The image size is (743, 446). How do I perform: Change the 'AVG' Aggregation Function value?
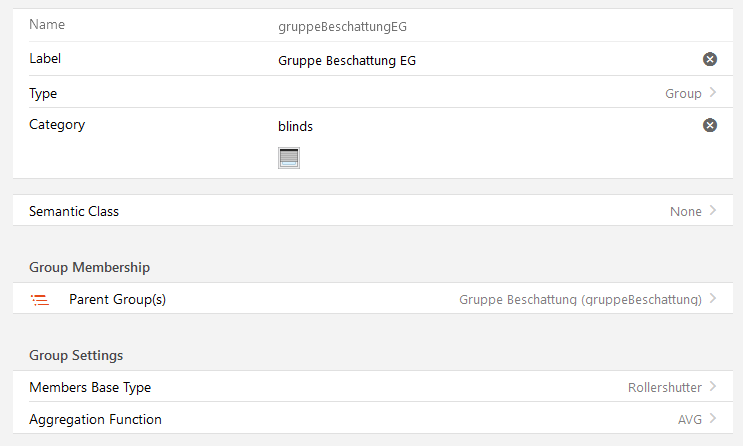(690, 420)
